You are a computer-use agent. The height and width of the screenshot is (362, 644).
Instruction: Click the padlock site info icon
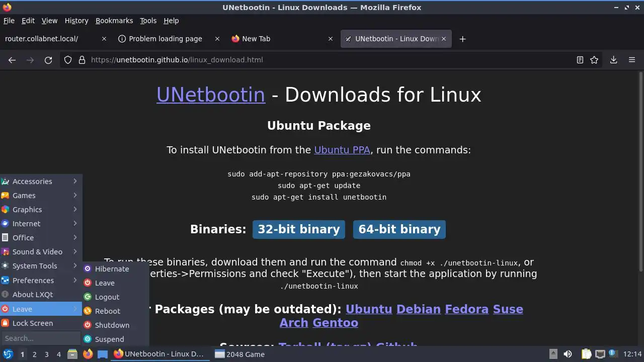click(82, 60)
